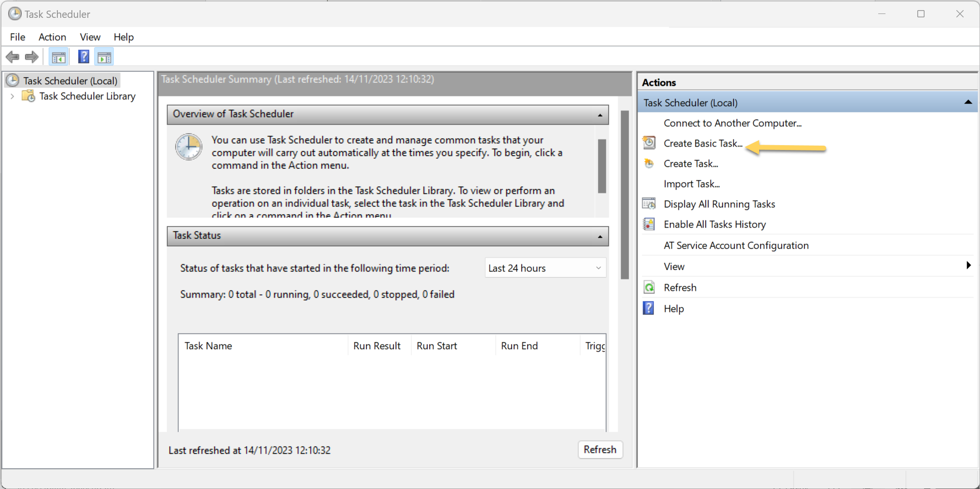
Task: Click Enable All Tasks History action
Action: pyautogui.click(x=715, y=224)
